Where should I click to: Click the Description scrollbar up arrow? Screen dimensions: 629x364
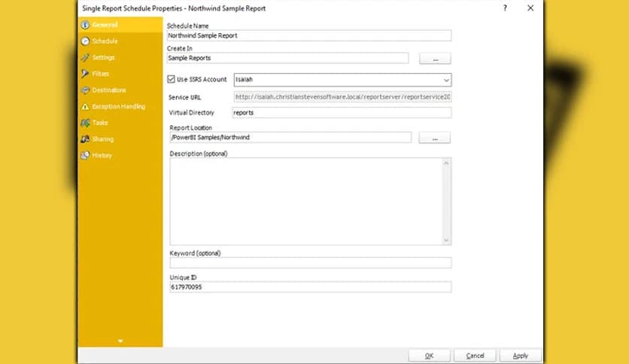coord(446,163)
